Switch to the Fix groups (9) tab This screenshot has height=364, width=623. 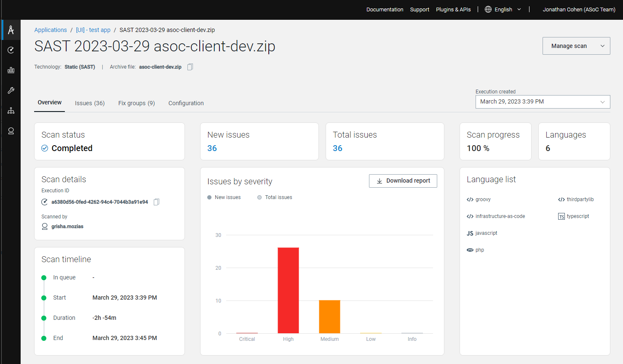pyautogui.click(x=136, y=103)
